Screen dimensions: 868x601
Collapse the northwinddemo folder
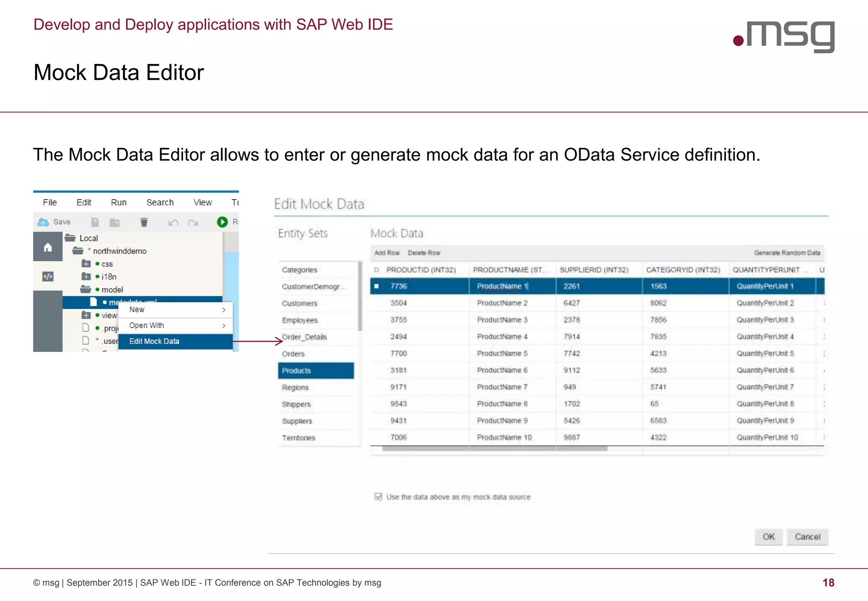[78, 250]
